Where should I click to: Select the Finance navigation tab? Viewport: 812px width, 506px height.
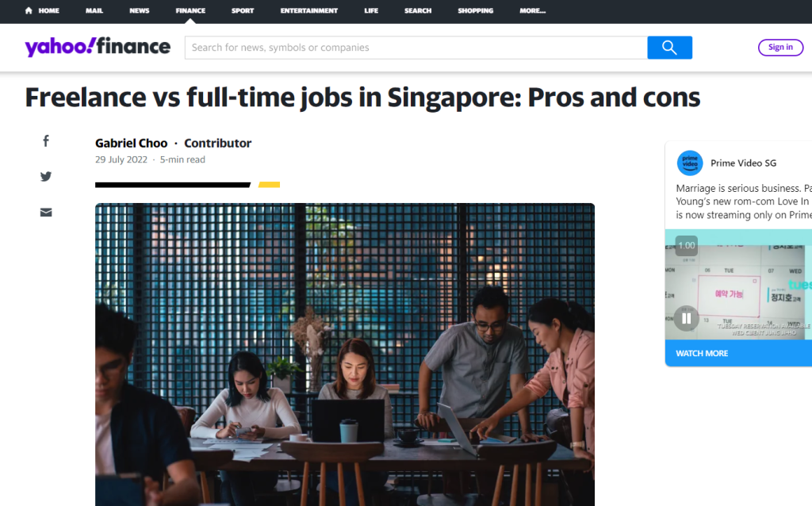190,10
